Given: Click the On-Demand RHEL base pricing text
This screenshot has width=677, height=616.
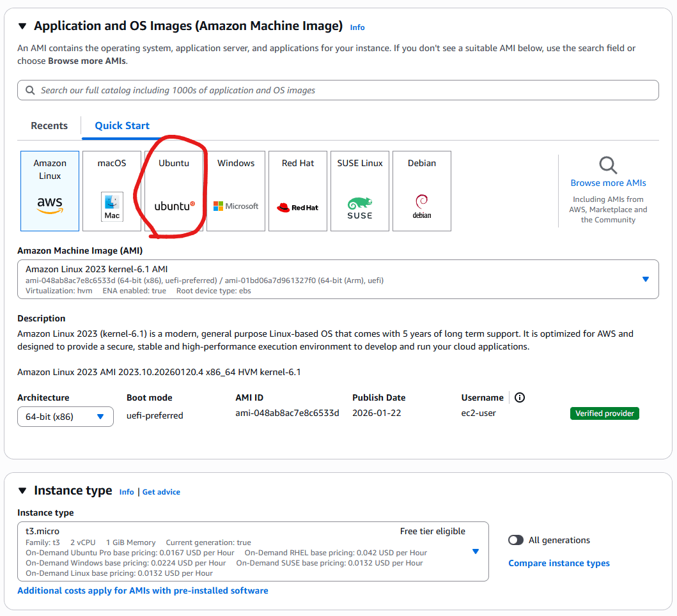Looking at the screenshot, I should pyautogui.click(x=336, y=553).
